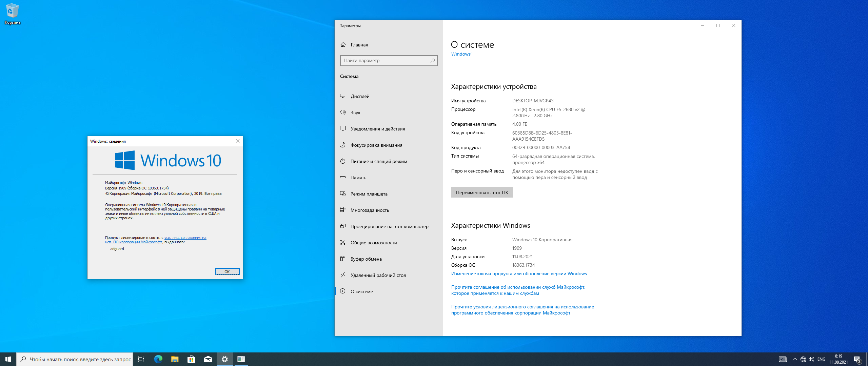Click the 4,00 ГБ memory value
This screenshot has height=366, width=868.
[520, 124]
